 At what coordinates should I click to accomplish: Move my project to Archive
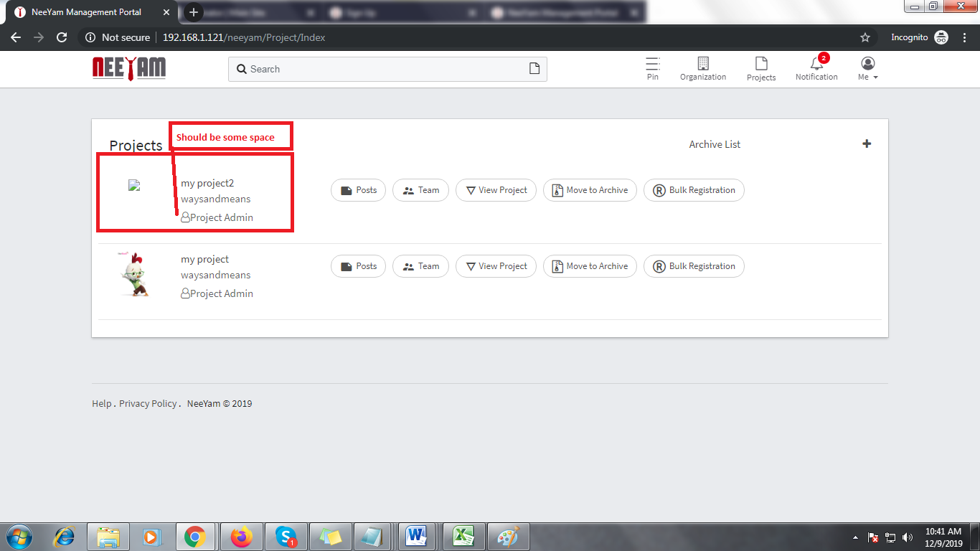coord(589,266)
